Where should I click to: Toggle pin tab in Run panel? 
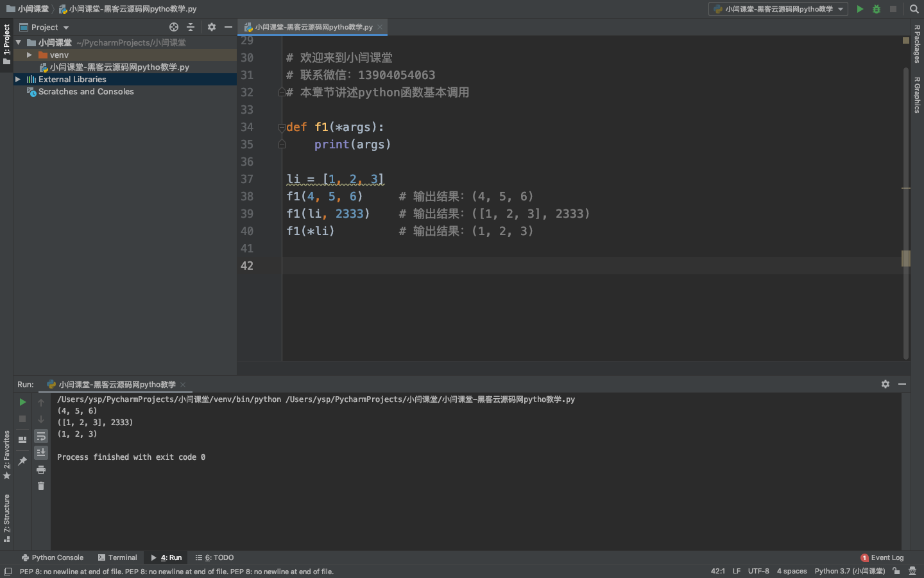pos(22,460)
